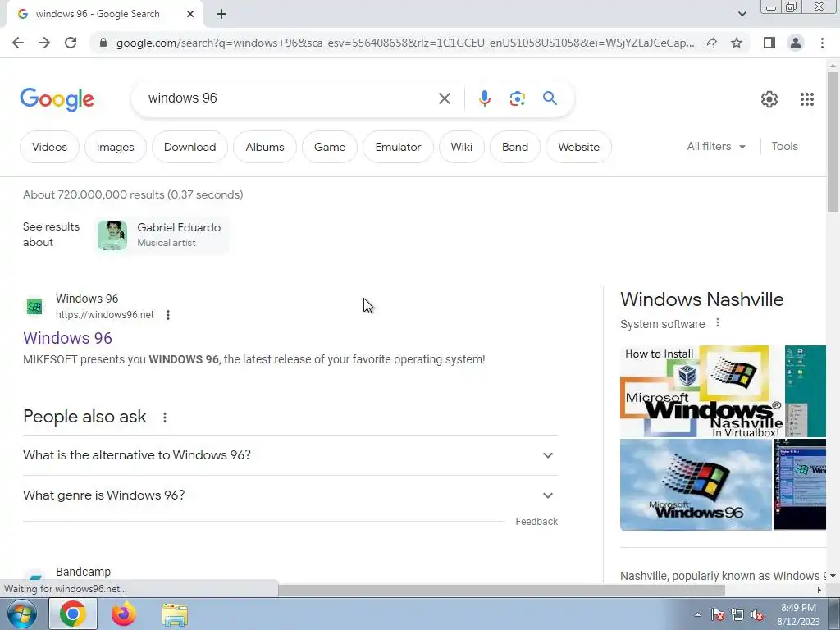Viewport: 840px width, 630px height.
Task: Select the Emulator filter chip
Action: pos(398,147)
